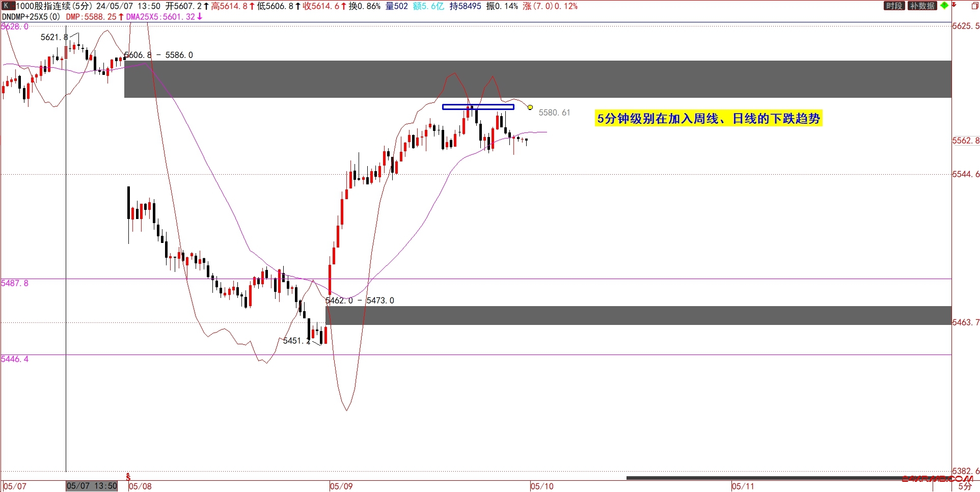Click the 振0.14% amplitude value in the header
Image resolution: width=980 pixels, height=492 pixels.
pos(502,6)
